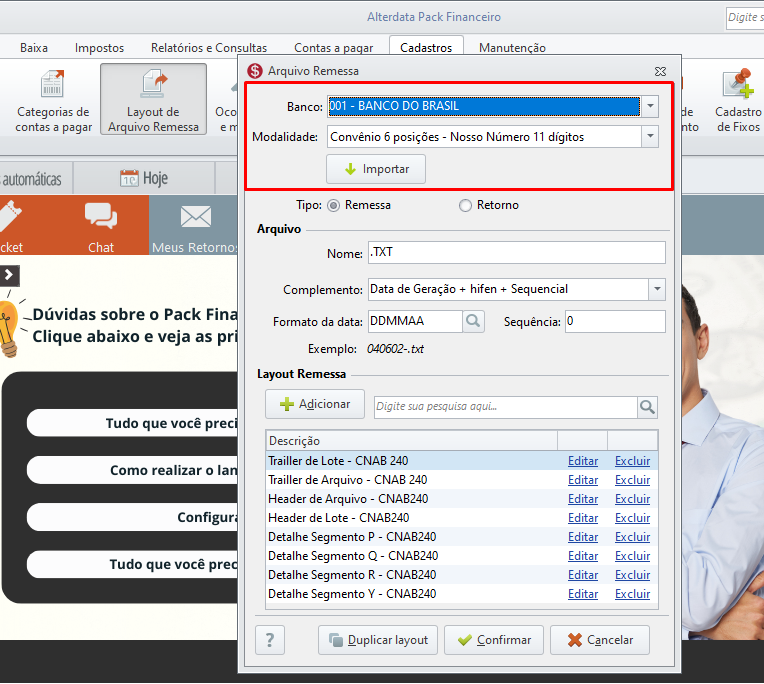Open Relatórios e Consultas tab
This screenshot has width=764, height=684.
coord(209,48)
